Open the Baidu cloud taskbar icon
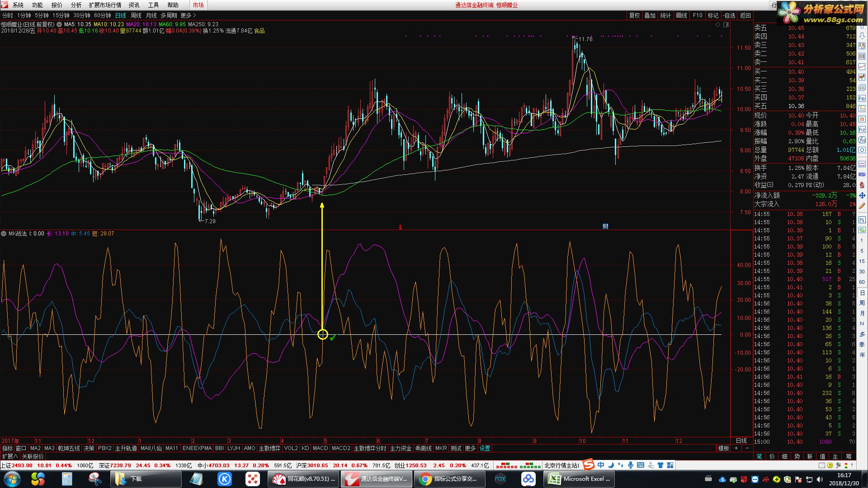 528,479
